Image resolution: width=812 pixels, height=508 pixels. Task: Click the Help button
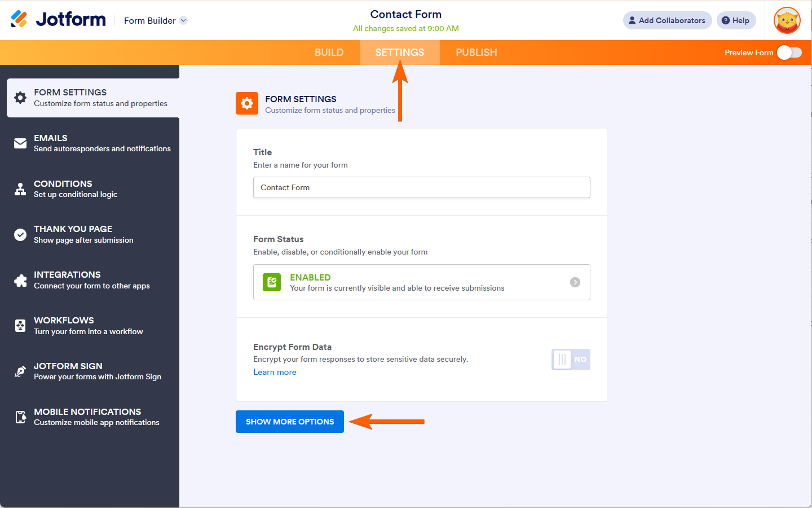(x=736, y=20)
